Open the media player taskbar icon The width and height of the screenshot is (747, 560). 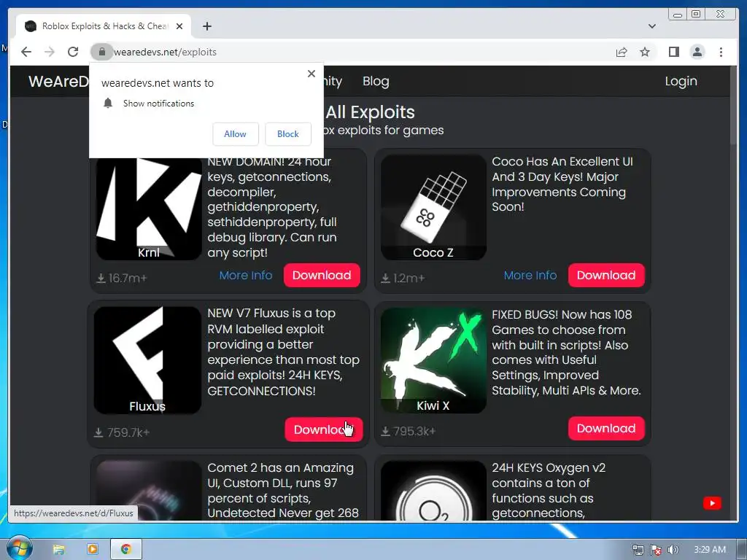tap(92, 550)
